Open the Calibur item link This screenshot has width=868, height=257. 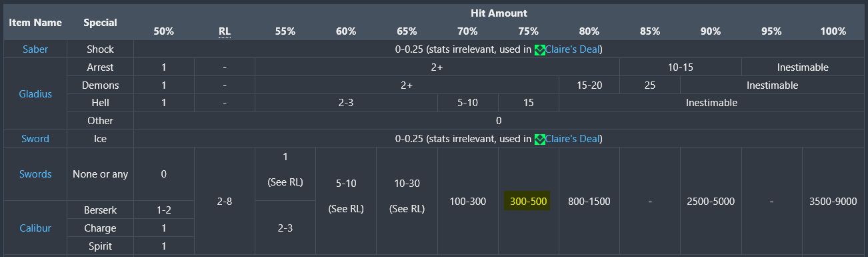pyautogui.click(x=35, y=228)
